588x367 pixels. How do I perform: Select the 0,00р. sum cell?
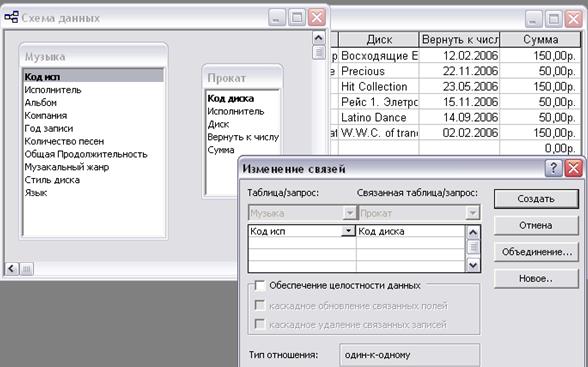(x=540, y=148)
